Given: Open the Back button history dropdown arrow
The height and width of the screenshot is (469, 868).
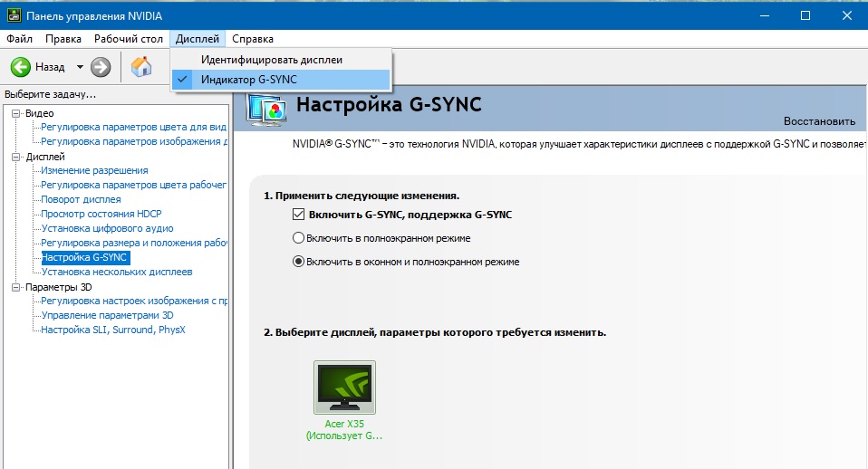Looking at the screenshot, I should [80, 67].
